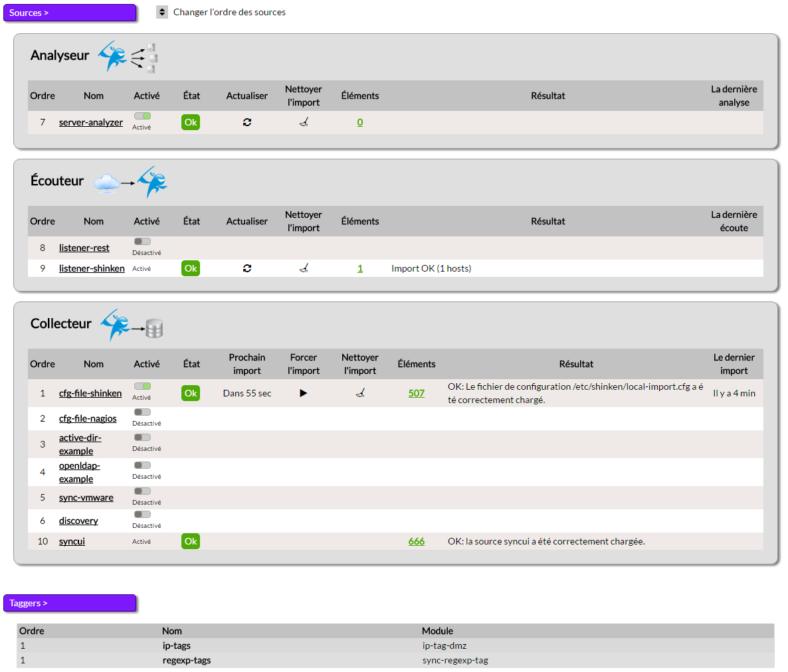This screenshot has width=788, height=672.
Task: Collapse the Taggers section header
Action: (x=70, y=603)
